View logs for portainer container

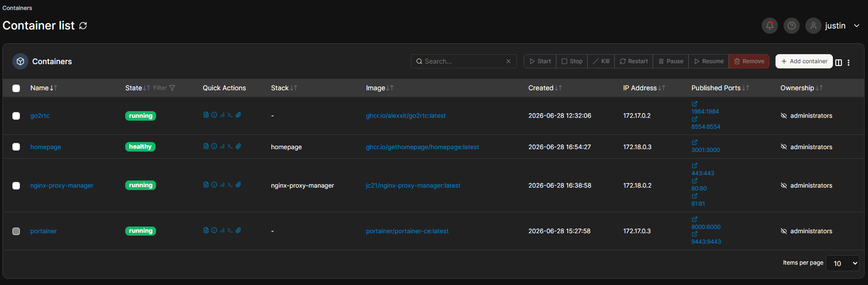206,230
